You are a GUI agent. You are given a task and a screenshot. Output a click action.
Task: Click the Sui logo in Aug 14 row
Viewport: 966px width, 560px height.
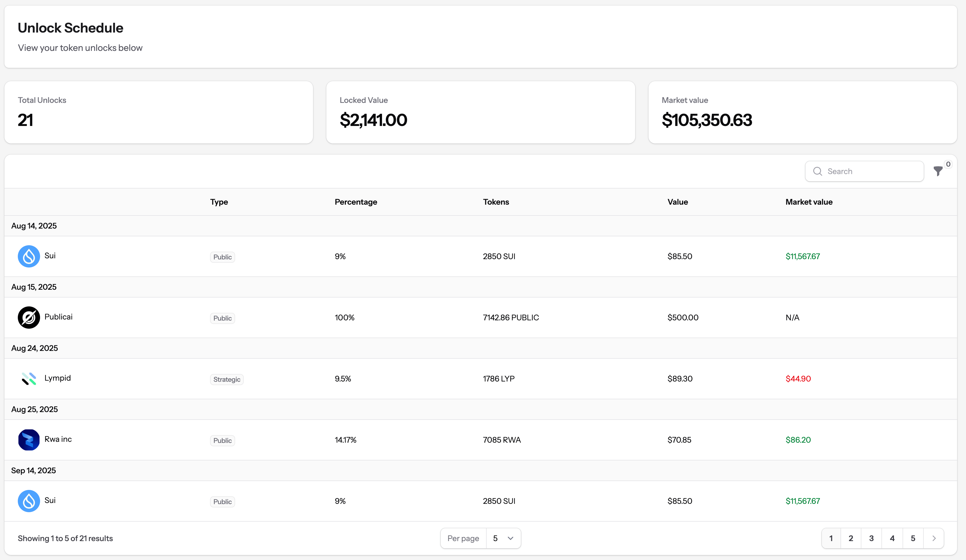29,256
